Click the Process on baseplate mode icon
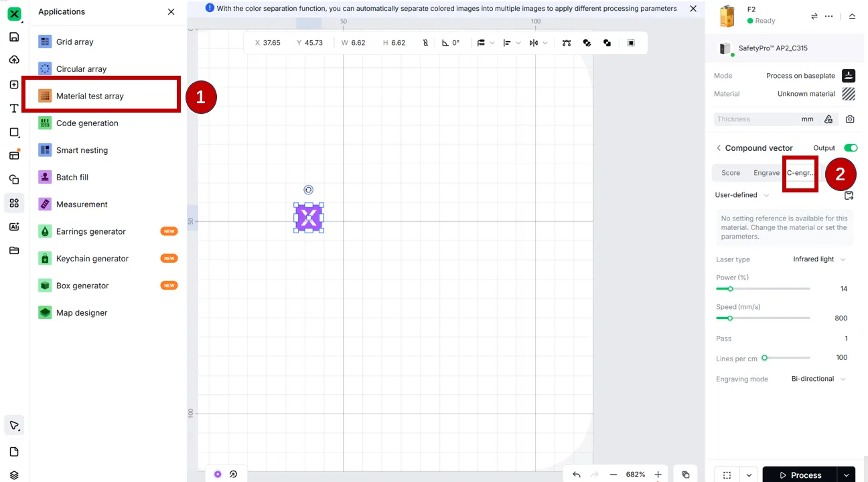Image resolution: width=868 pixels, height=482 pixels. click(x=849, y=75)
